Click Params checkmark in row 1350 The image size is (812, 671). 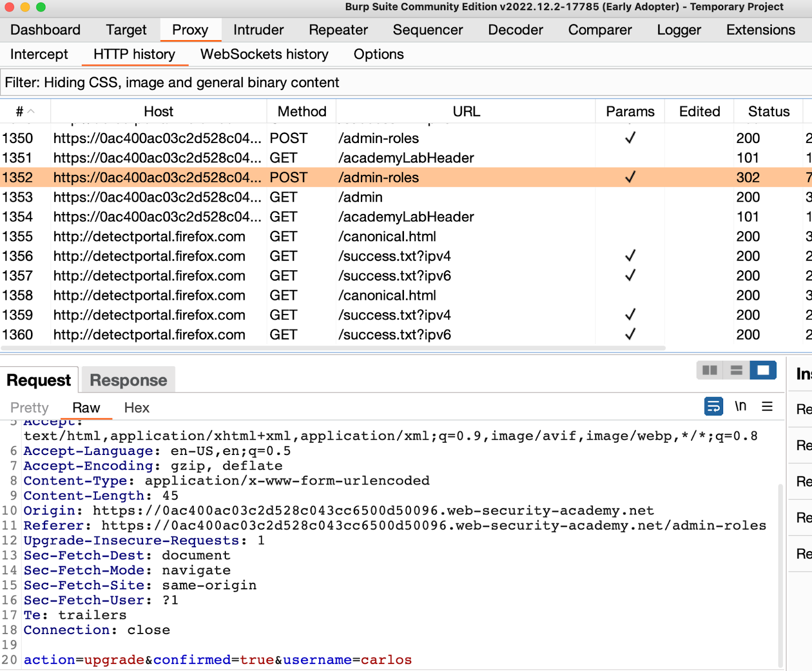tap(630, 137)
